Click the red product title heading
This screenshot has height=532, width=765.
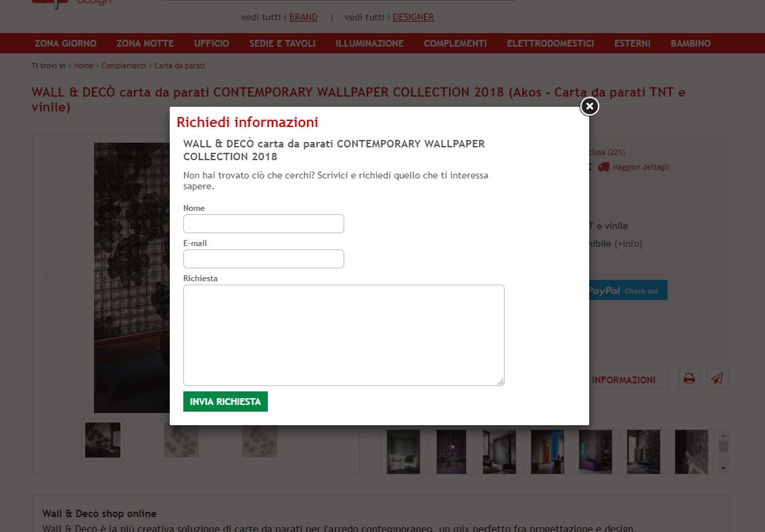(x=358, y=99)
